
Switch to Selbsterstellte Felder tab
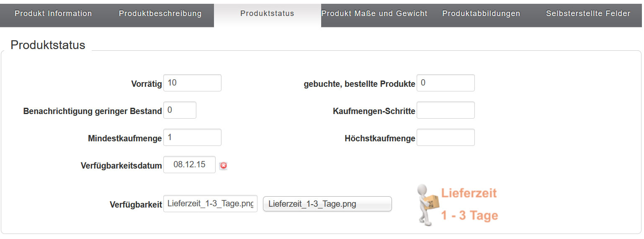tap(588, 13)
